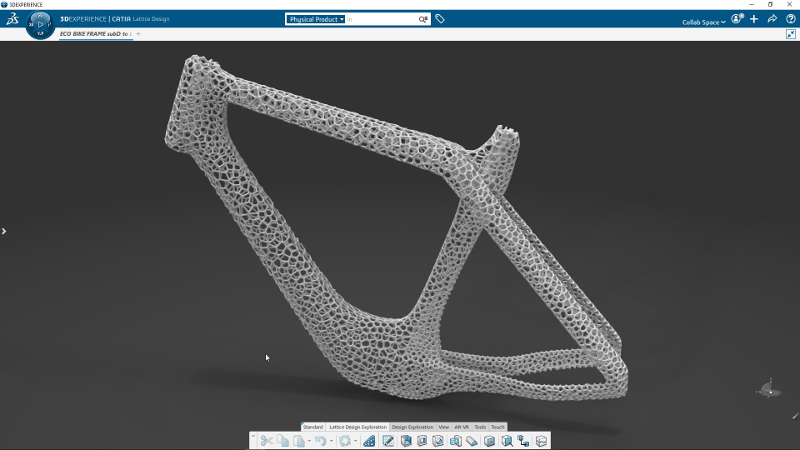This screenshot has width=800, height=450.
Task: Click the user profile icon
Action: 736,19
